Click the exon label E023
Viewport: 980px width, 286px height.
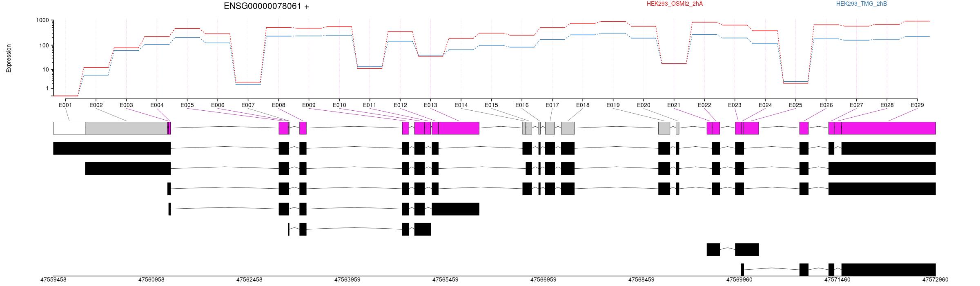coord(735,105)
